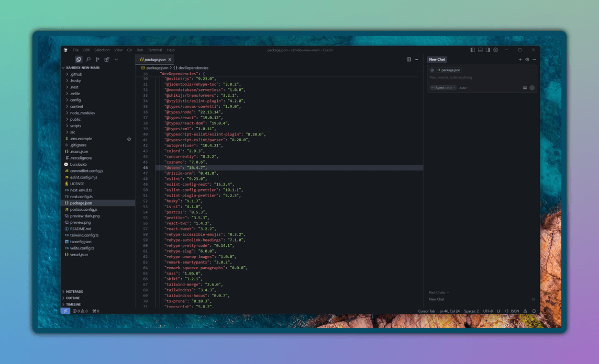This screenshot has height=364, width=599.
Task: Select the Source Control icon
Action: [97, 59]
